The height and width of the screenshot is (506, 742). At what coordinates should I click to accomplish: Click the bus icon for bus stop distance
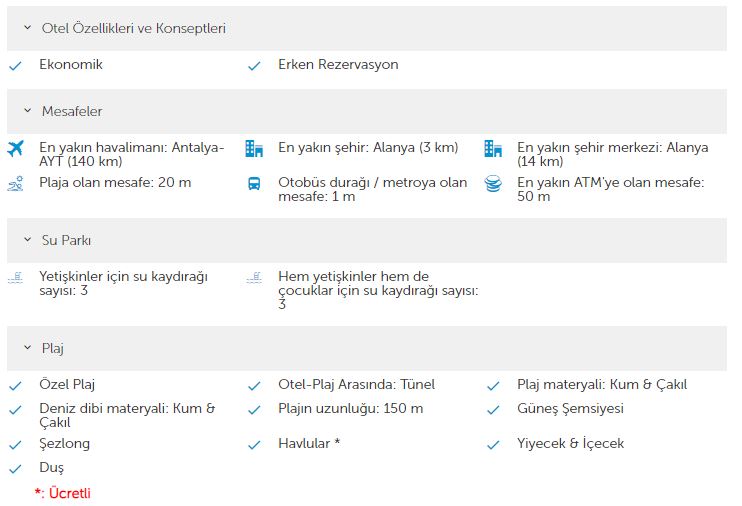[x=254, y=184]
